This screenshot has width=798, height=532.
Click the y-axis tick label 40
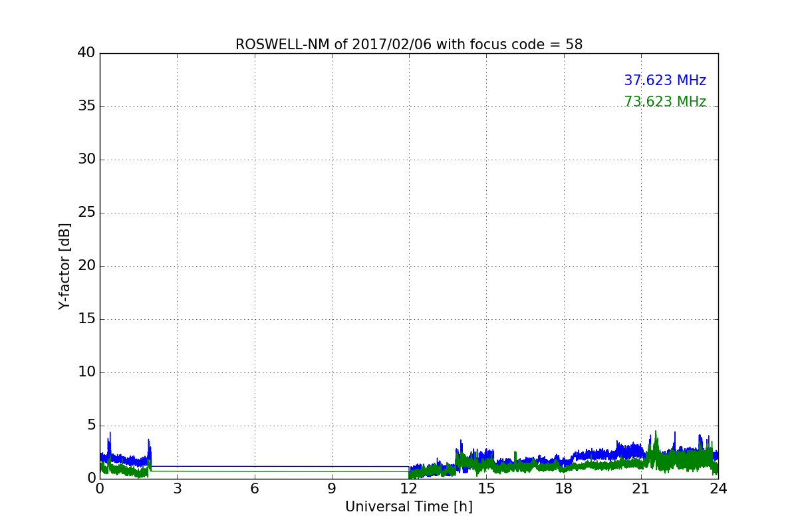(86, 53)
